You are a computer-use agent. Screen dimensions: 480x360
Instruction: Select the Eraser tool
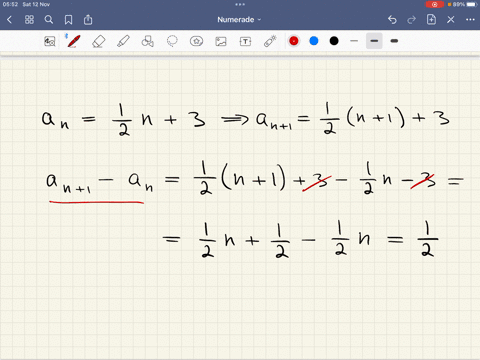98,41
